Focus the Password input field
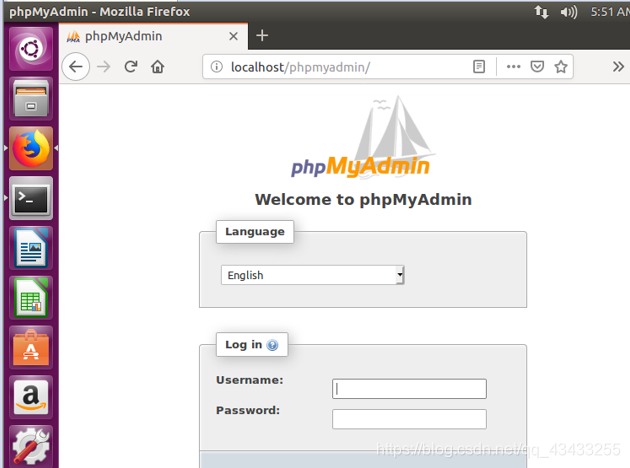This screenshot has height=468, width=630. (x=409, y=419)
